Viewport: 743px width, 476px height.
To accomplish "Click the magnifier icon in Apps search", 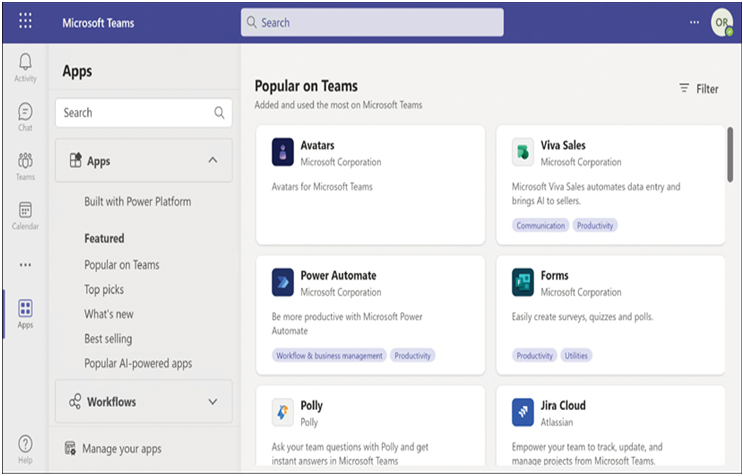I will pos(219,113).
